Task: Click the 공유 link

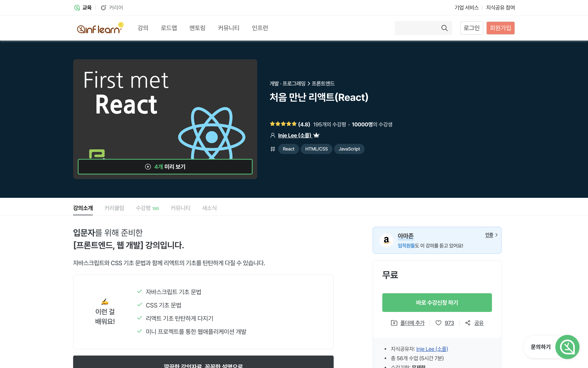Action: 479,323
